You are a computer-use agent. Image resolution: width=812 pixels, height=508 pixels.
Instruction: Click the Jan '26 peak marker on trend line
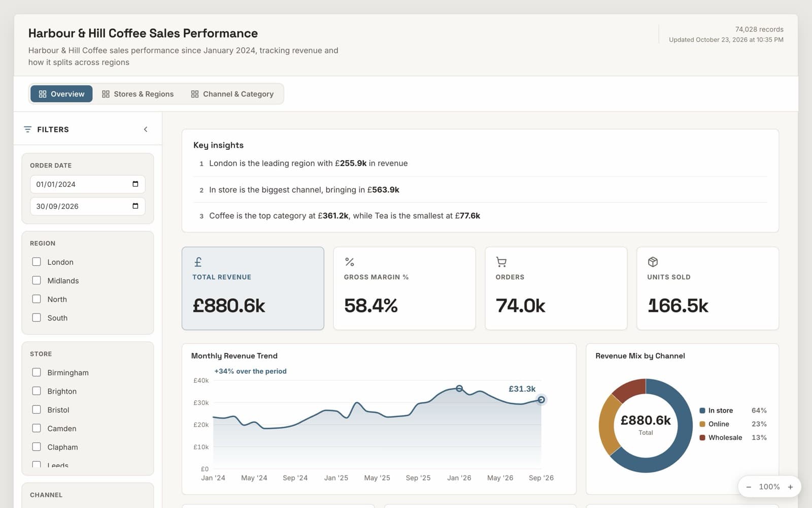click(459, 389)
